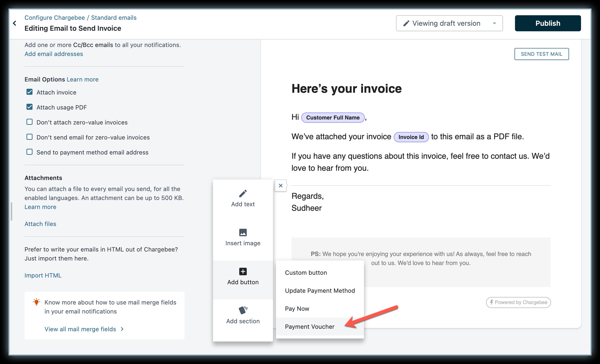Click the Add text pencil icon
This screenshot has height=364, width=600.
pyautogui.click(x=243, y=193)
